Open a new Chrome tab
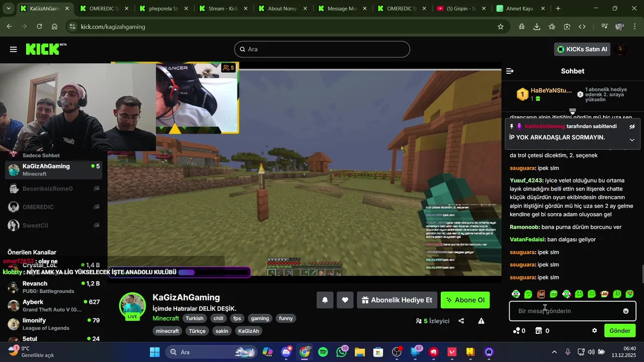Viewport: 644px width, 362px height. click(558, 9)
